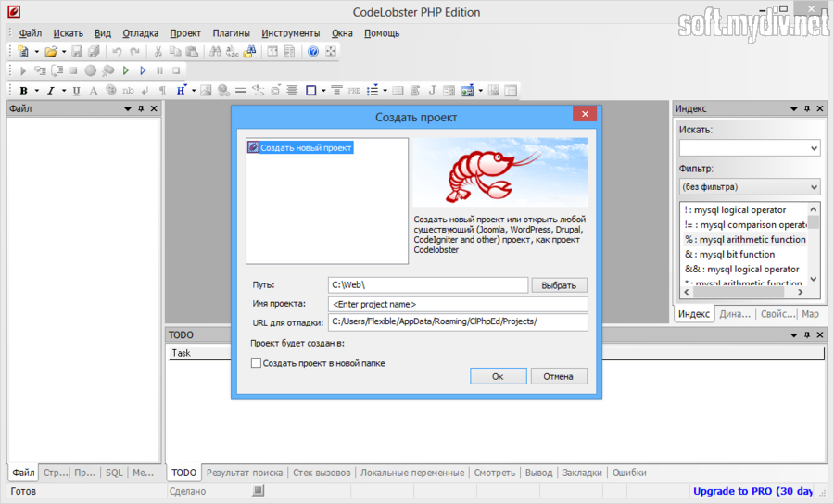Image resolution: width=834 pixels, height=504 pixels.
Task: Open the Отладка menu
Action: pos(141,33)
